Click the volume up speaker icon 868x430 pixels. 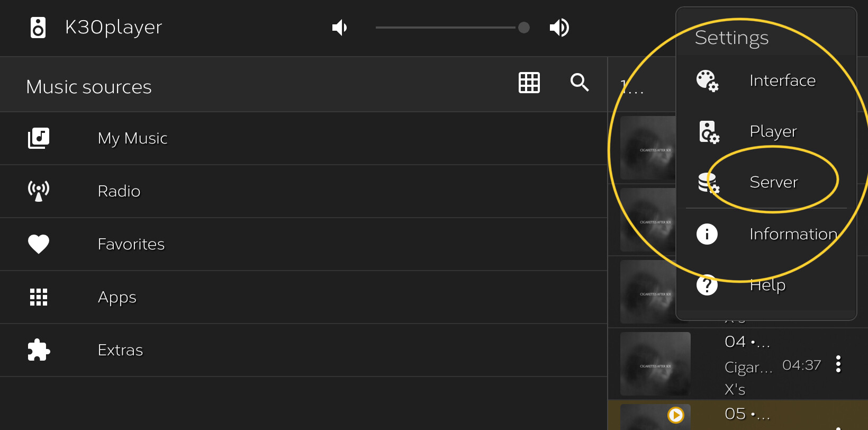click(x=559, y=28)
